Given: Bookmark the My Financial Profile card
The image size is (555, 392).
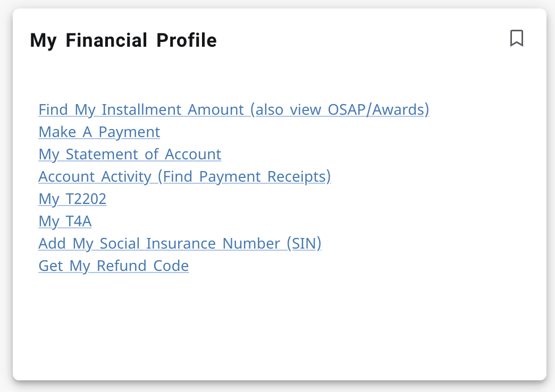Looking at the screenshot, I should pyautogui.click(x=516, y=38).
